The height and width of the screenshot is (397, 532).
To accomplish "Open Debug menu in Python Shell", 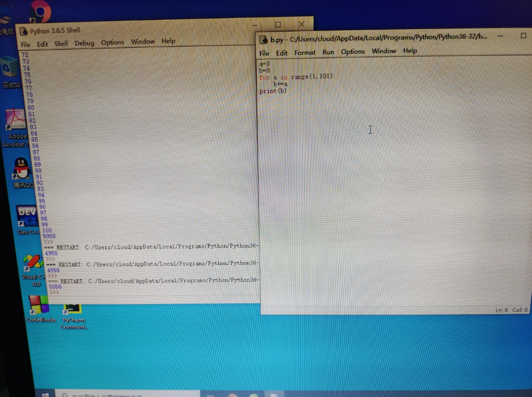I will coord(84,43).
